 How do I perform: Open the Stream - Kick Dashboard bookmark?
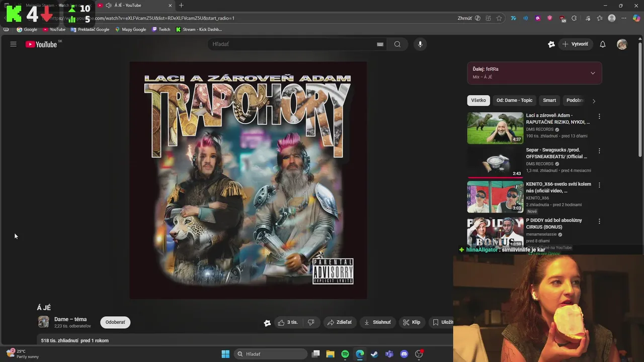coord(199,29)
